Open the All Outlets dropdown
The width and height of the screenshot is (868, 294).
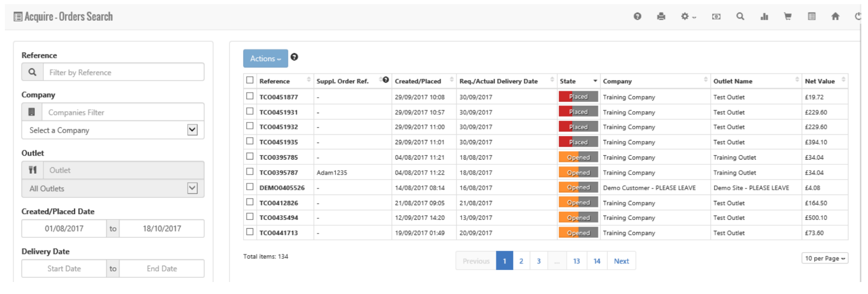[x=192, y=188]
